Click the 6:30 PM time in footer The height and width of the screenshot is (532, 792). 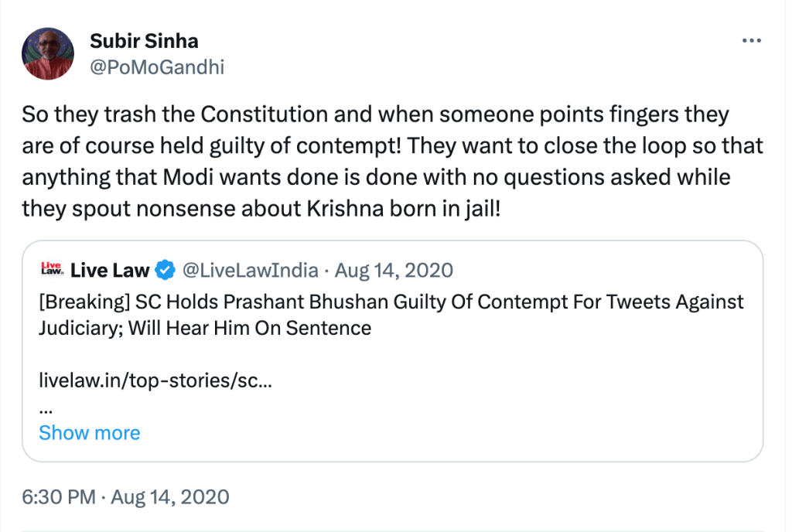58,496
